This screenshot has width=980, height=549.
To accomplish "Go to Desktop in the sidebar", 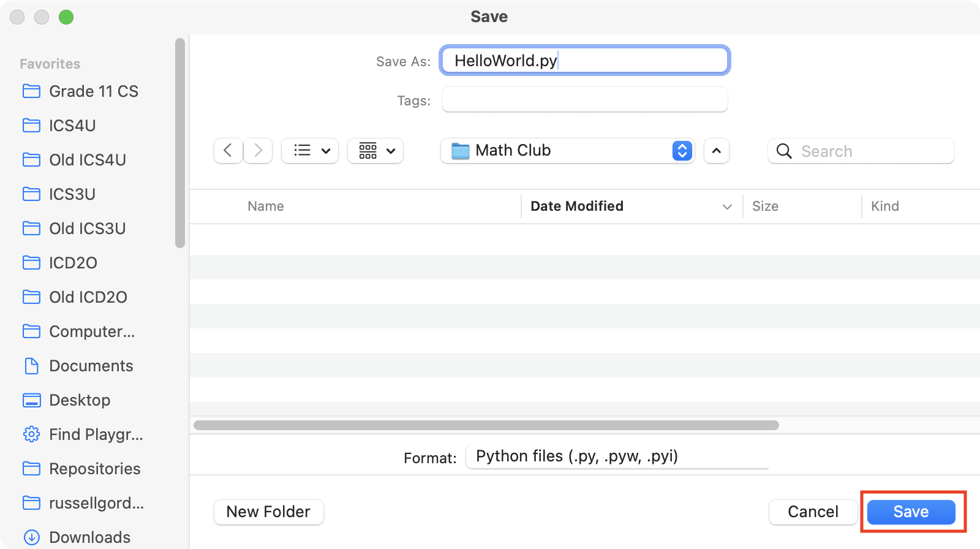I will tap(80, 400).
